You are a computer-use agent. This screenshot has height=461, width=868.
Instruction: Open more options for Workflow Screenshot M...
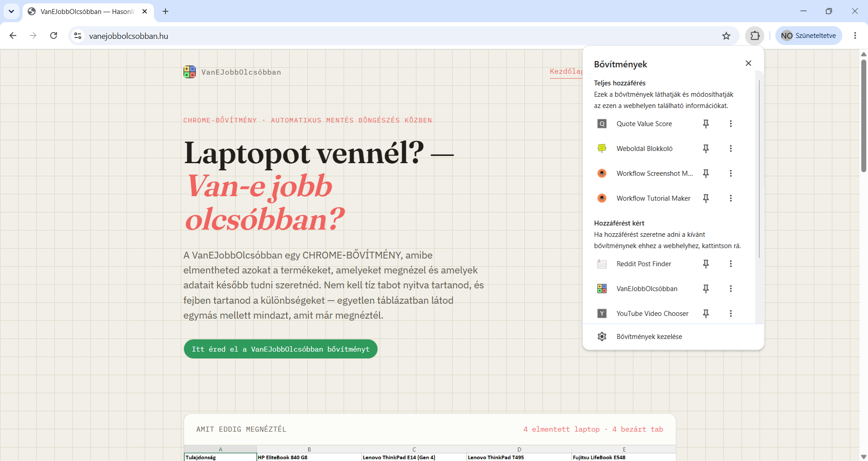pos(731,174)
